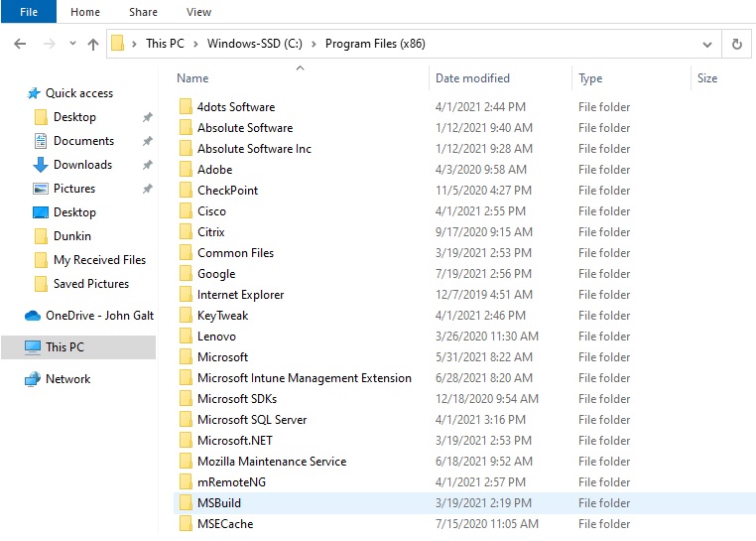Expand chevron before This PC breadcrumb
Screen dimensions: 756x541
coord(135,44)
